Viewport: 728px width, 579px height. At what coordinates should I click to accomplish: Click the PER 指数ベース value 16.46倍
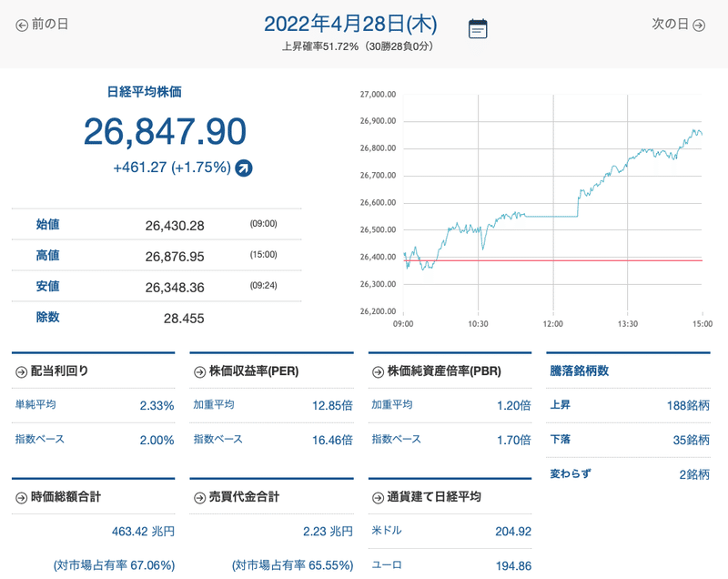click(x=332, y=440)
